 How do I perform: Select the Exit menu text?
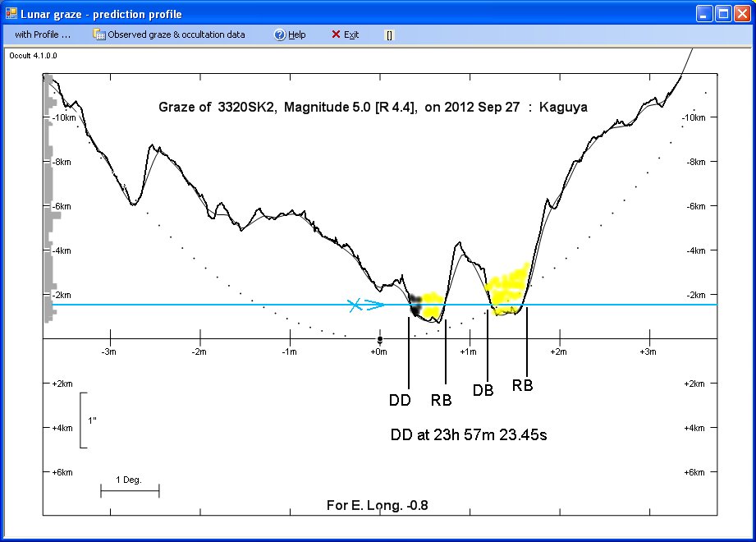pos(351,34)
